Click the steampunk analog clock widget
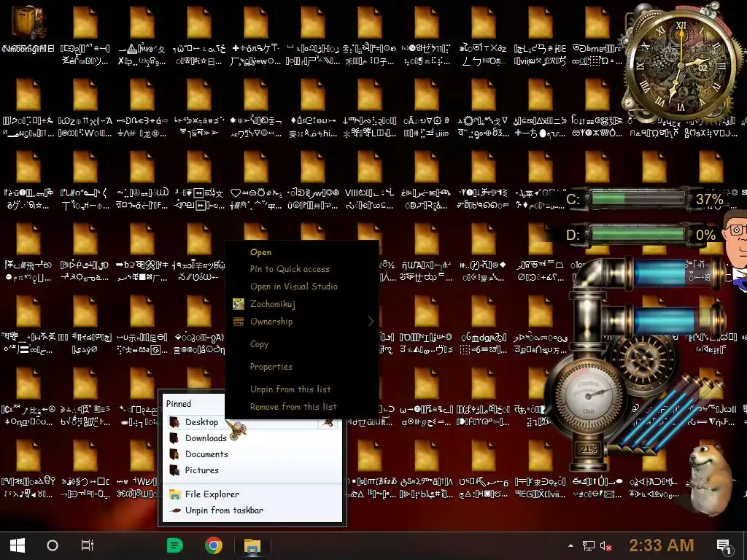 pyautogui.click(x=681, y=66)
